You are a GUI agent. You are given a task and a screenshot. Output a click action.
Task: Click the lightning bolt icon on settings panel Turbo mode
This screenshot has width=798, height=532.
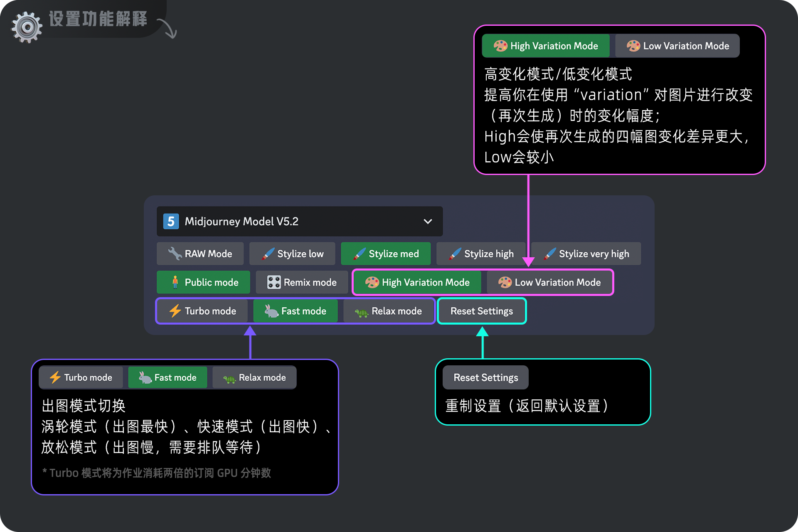175,311
